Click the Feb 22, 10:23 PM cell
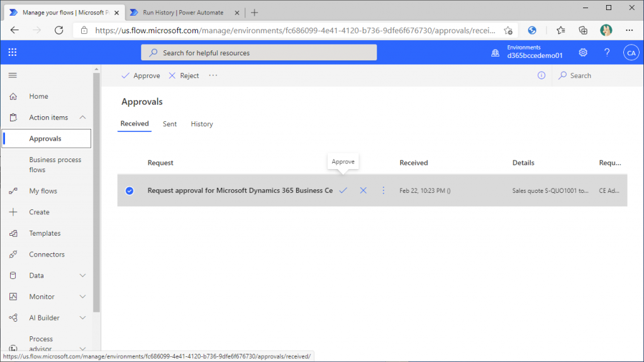 pos(425,190)
